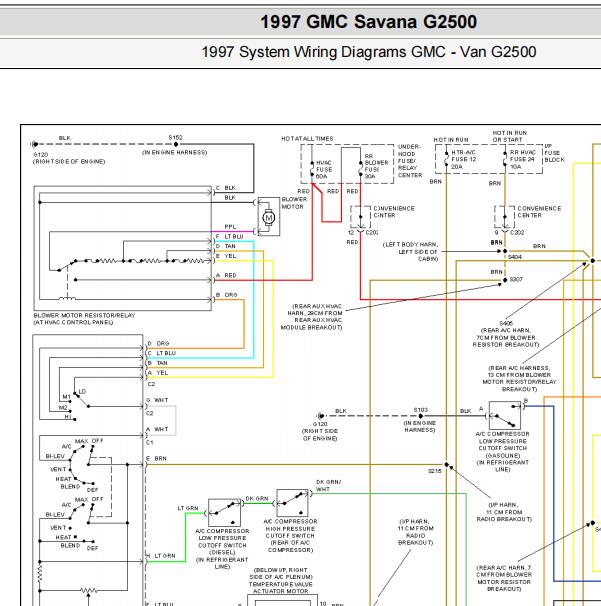Select the "DK GRN/WHT" wire label
Image resolution: width=601 pixels, height=606 pixels.
click(x=329, y=485)
